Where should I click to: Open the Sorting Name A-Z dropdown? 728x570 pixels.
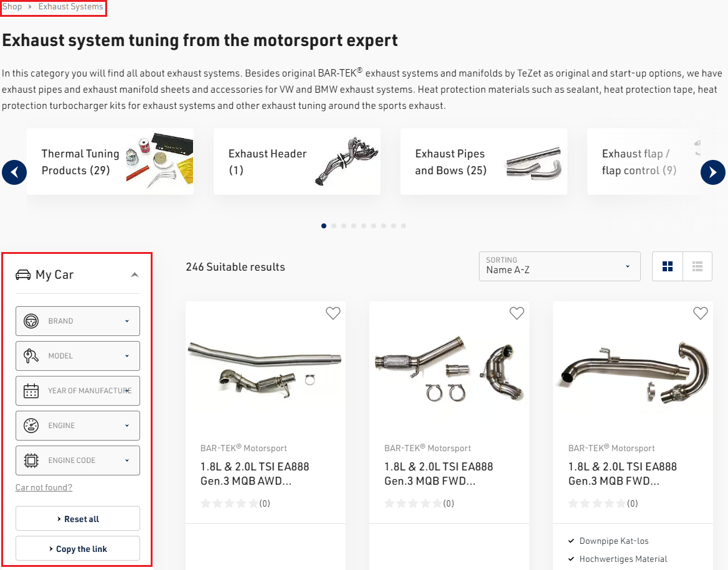(559, 266)
